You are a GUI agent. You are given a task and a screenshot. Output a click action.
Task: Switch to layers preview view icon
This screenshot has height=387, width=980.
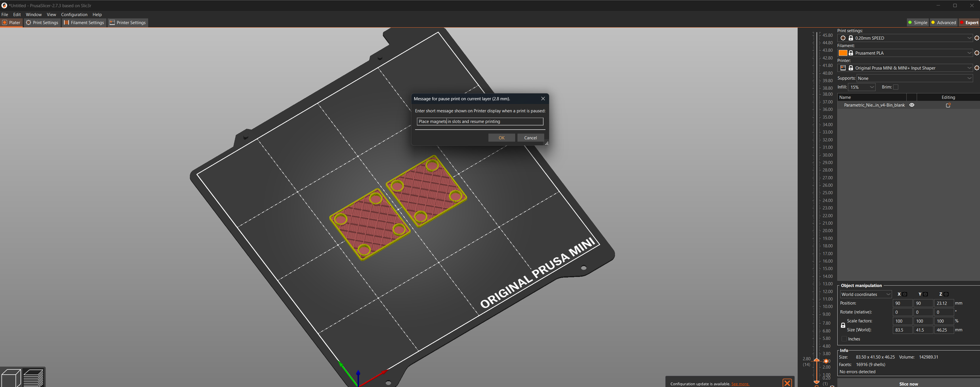tap(33, 378)
